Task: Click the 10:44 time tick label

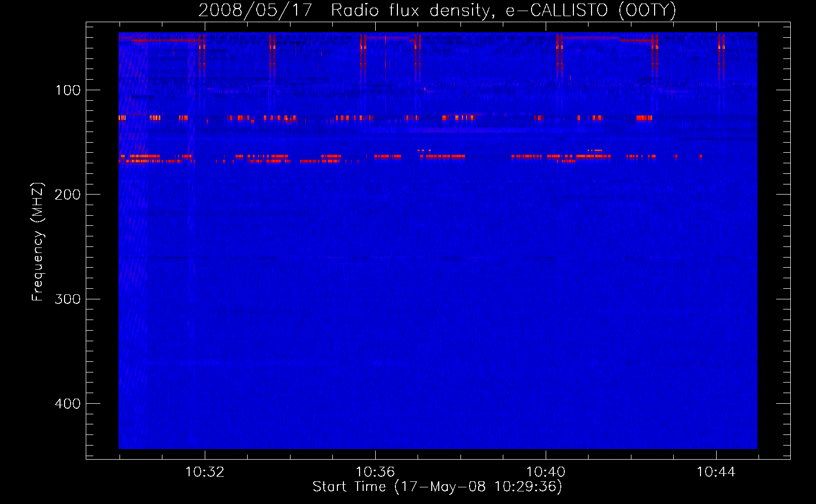Action: click(716, 472)
